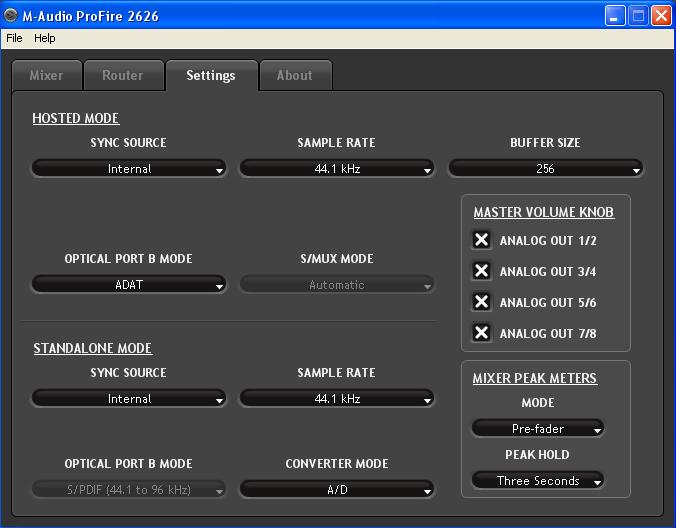Click the disabled S/MUX Mode Automatic dropdown
676x528 pixels.
(337, 284)
